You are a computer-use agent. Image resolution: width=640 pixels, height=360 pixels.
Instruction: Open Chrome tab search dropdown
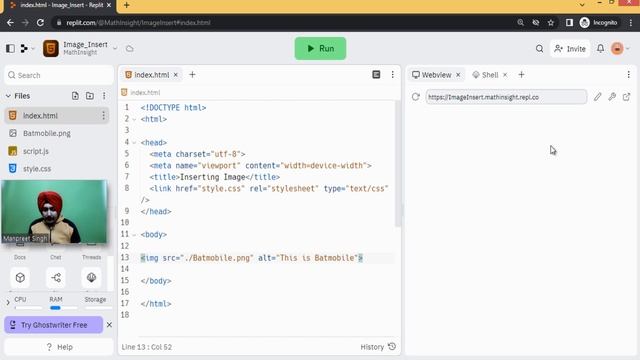(582, 5)
